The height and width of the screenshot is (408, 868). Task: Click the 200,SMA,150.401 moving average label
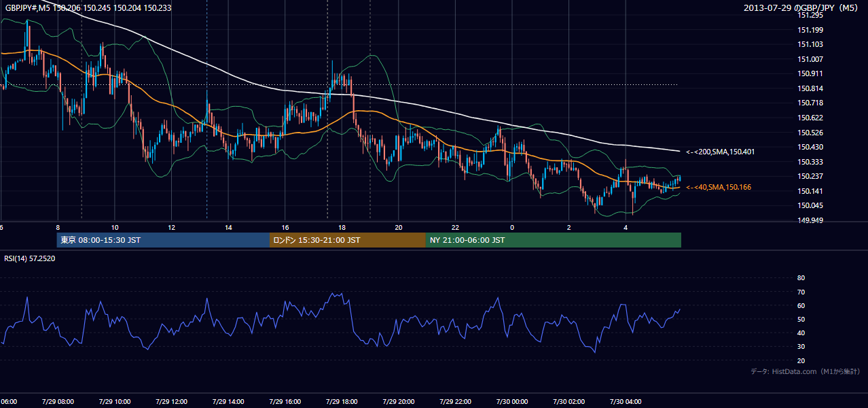point(720,152)
